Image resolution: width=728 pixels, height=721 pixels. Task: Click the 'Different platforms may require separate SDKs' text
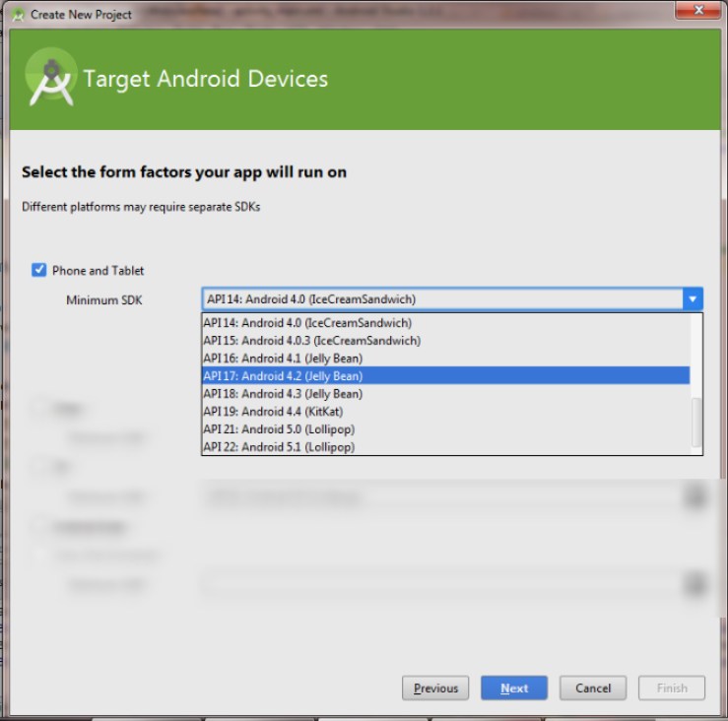141,207
